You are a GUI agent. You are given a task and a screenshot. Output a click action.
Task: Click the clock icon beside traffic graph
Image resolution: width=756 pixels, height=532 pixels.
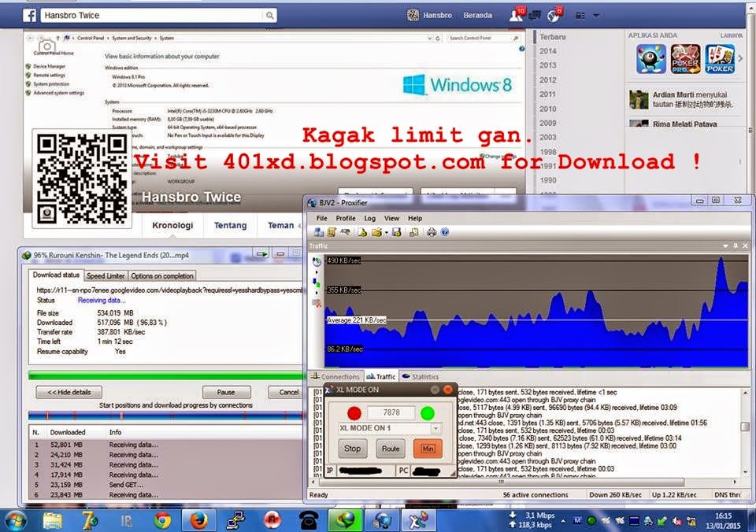tap(317, 261)
